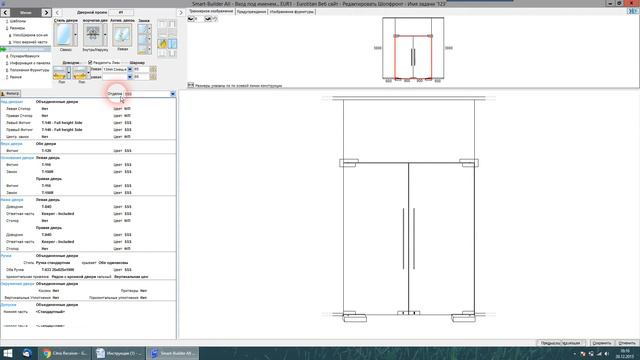Screen dimensions: 640x360
Task: Go back with the menu left arrow
Action: [x=5, y=13]
